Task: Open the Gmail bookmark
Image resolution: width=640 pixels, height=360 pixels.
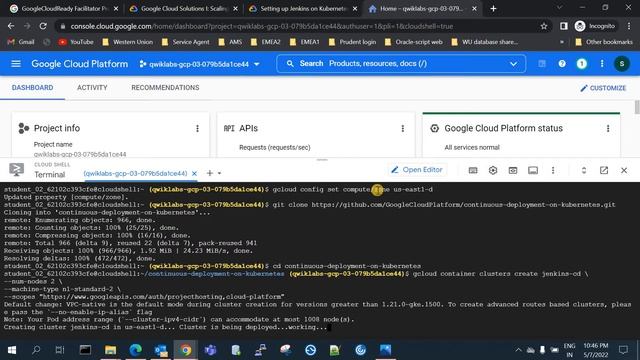Action: tap(21, 42)
